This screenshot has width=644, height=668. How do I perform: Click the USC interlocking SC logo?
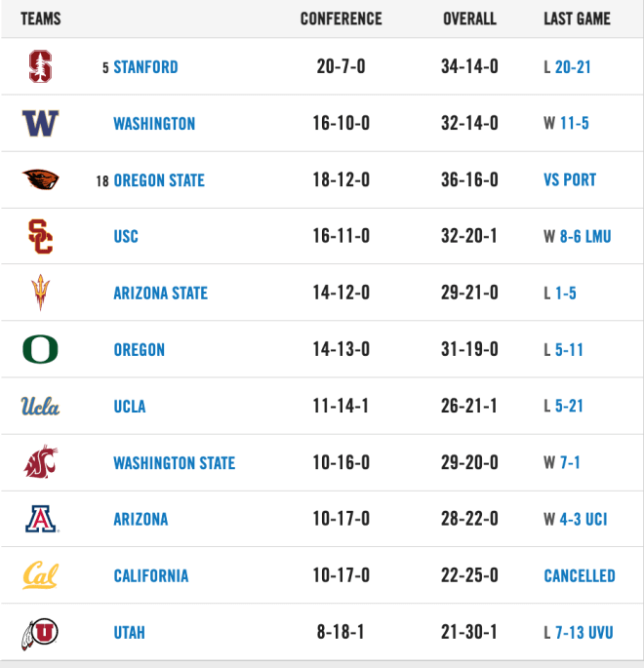coord(40,236)
